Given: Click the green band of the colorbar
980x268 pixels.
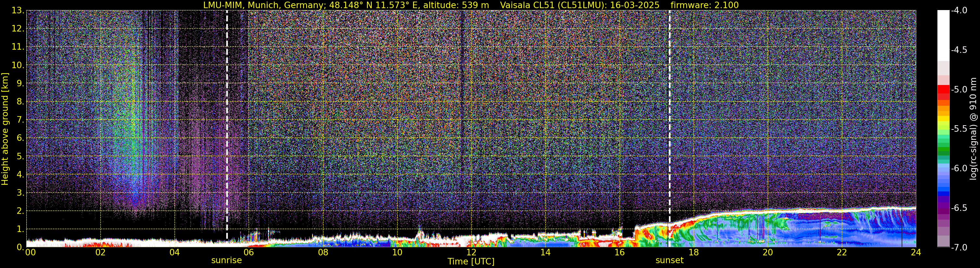Looking at the screenshot, I should click(943, 146).
